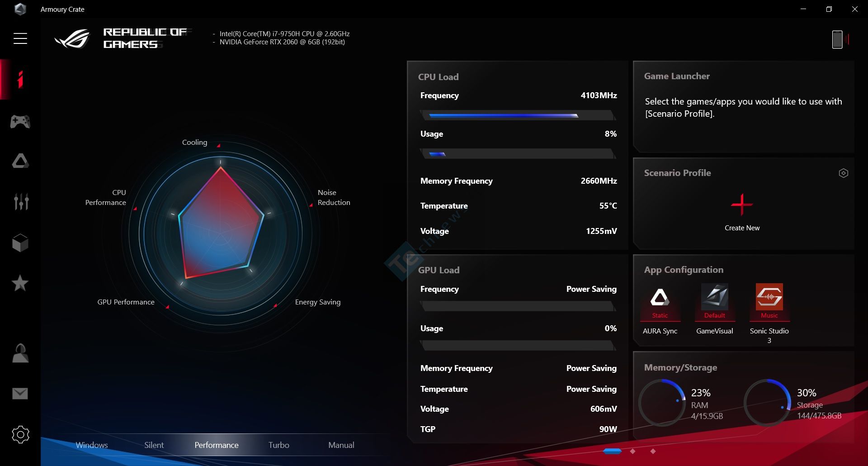
Task: Click the CPU usage bar
Action: click(x=518, y=154)
